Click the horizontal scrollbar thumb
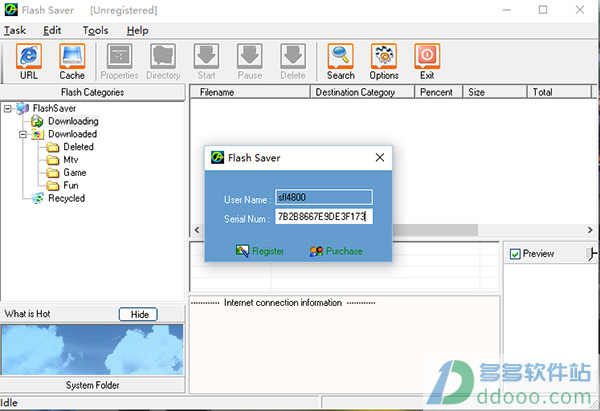Viewport: 600px width, 411px height. point(435,230)
